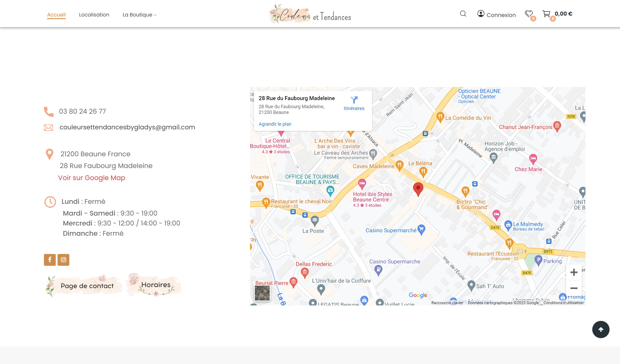Click the Facebook social icon
Viewport: 620px width, 364px height.
tap(50, 260)
